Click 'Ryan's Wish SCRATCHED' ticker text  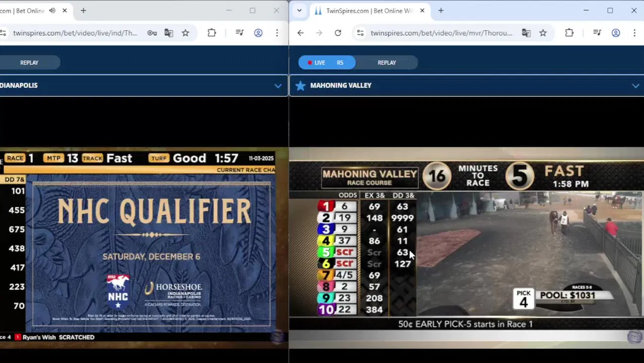[x=58, y=337]
